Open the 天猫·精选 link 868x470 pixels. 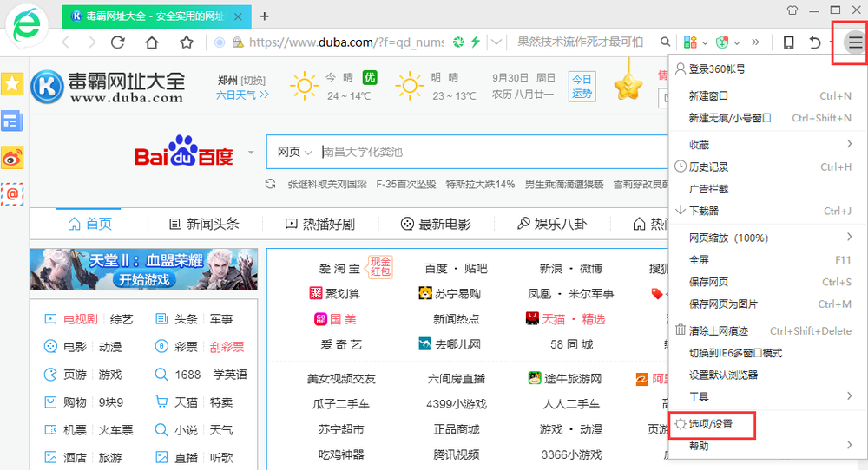coord(565,319)
